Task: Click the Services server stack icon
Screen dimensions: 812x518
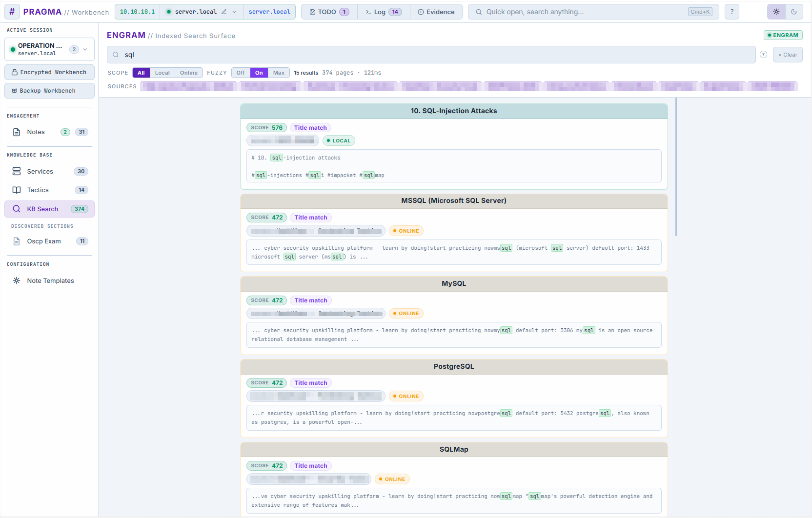Action: point(17,171)
